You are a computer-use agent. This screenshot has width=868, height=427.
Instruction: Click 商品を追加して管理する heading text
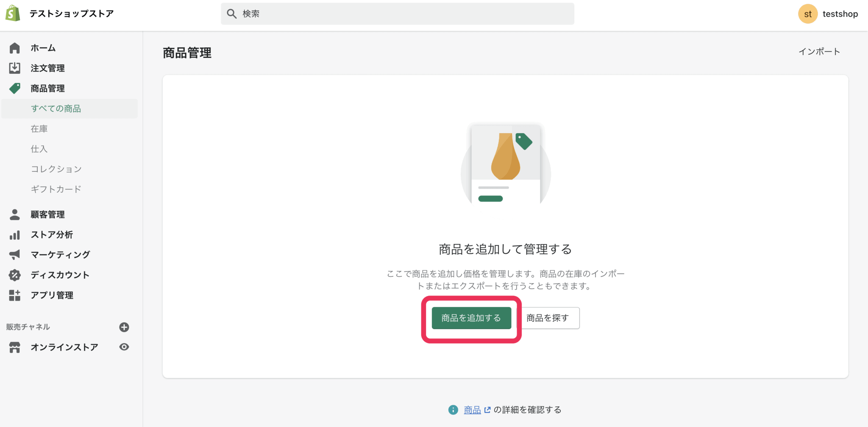[x=505, y=249]
